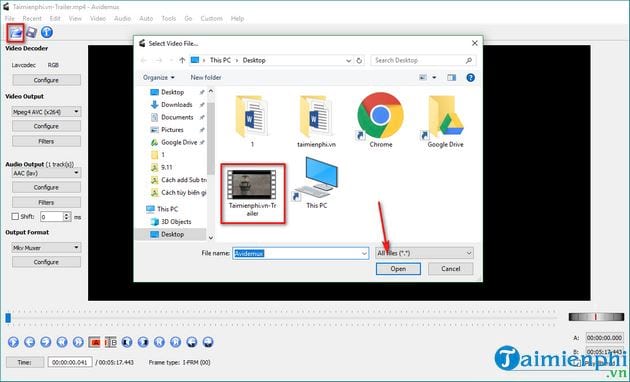Enable the audio Shift checkbox
Image resolution: width=630 pixels, height=382 pixels.
click(15, 217)
